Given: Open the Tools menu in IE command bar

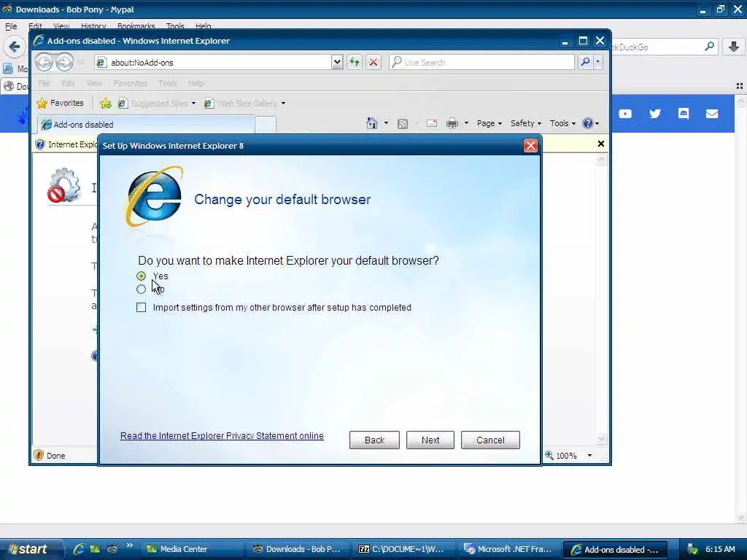Looking at the screenshot, I should 562,123.
